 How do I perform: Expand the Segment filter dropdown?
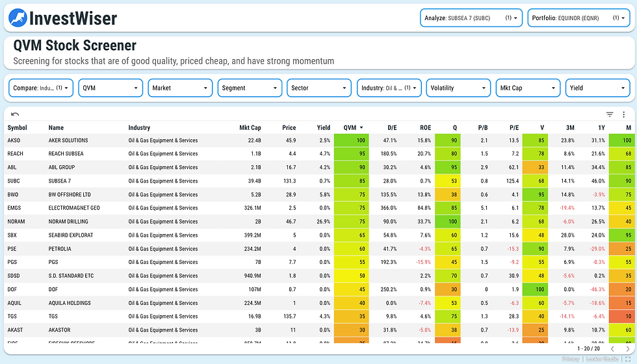[250, 88]
